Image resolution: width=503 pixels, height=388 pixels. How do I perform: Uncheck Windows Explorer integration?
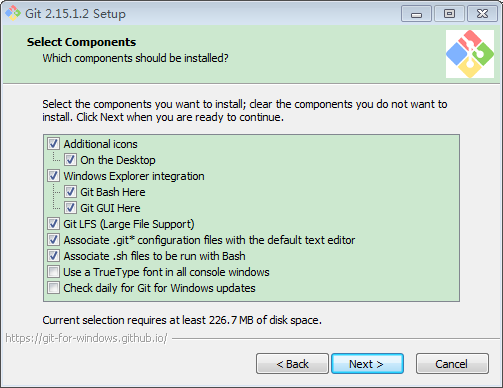pyautogui.click(x=53, y=176)
